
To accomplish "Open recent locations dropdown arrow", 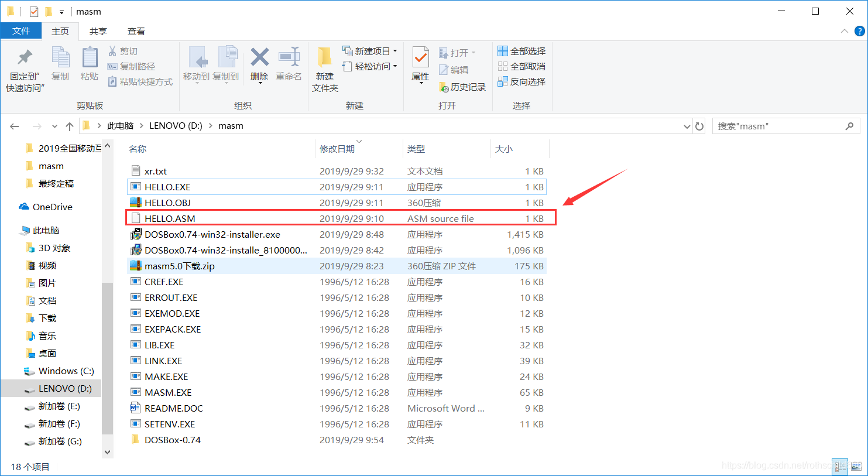I will (54, 126).
